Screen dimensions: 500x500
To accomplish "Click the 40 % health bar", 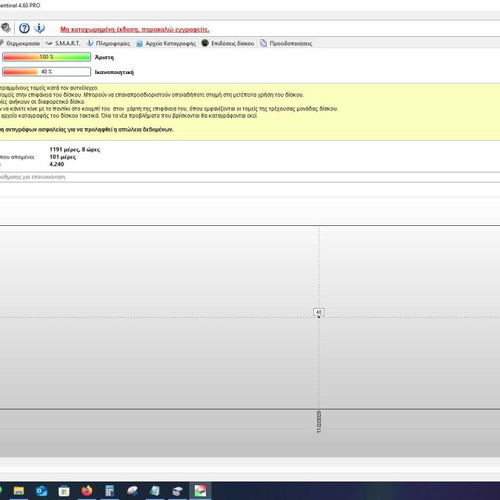I will click(x=46, y=72).
